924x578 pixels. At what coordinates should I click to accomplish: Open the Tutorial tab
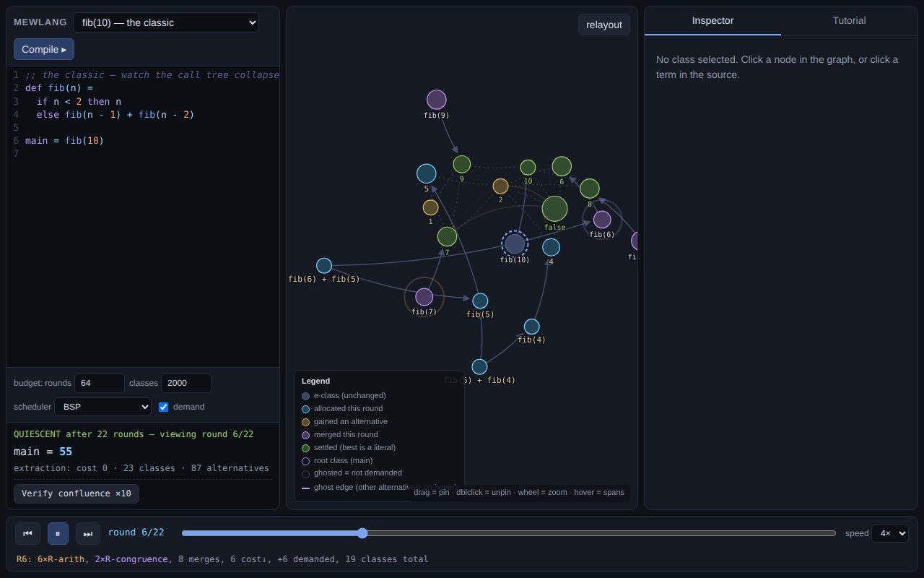[x=849, y=20]
